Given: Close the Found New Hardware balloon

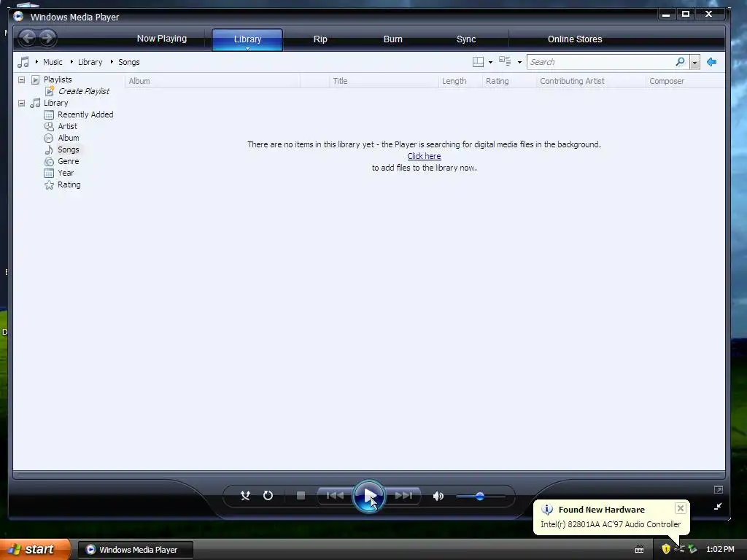Looking at the screenshot, I should tap(681, 508).
